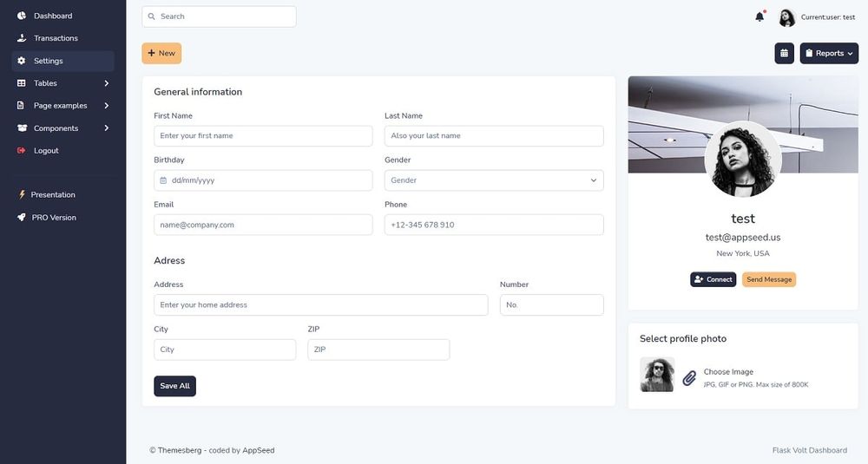Viewport: 868px width, 464px height.
Task: Click the Dashboard pie chart icon
Action: pyautogui.click(x=22, y=16)
